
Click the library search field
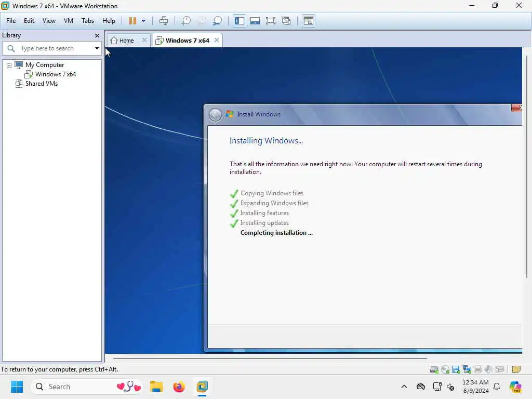coord(52,48)
